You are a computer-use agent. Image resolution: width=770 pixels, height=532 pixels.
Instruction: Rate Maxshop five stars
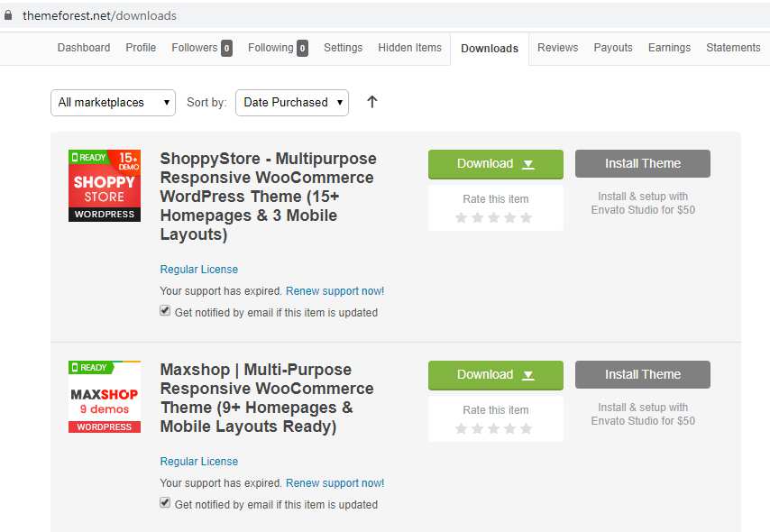pyautogui.click(x=526, y=429)
